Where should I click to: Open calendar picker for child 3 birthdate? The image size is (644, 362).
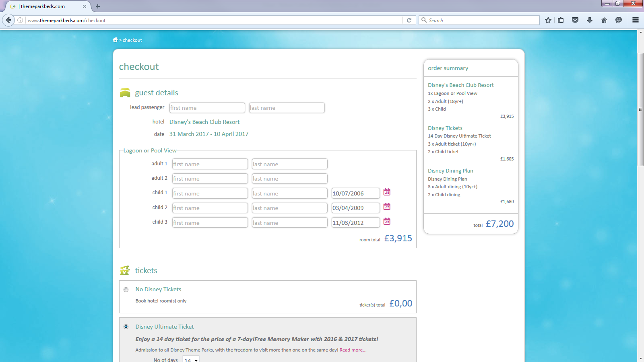click(387, 222)
